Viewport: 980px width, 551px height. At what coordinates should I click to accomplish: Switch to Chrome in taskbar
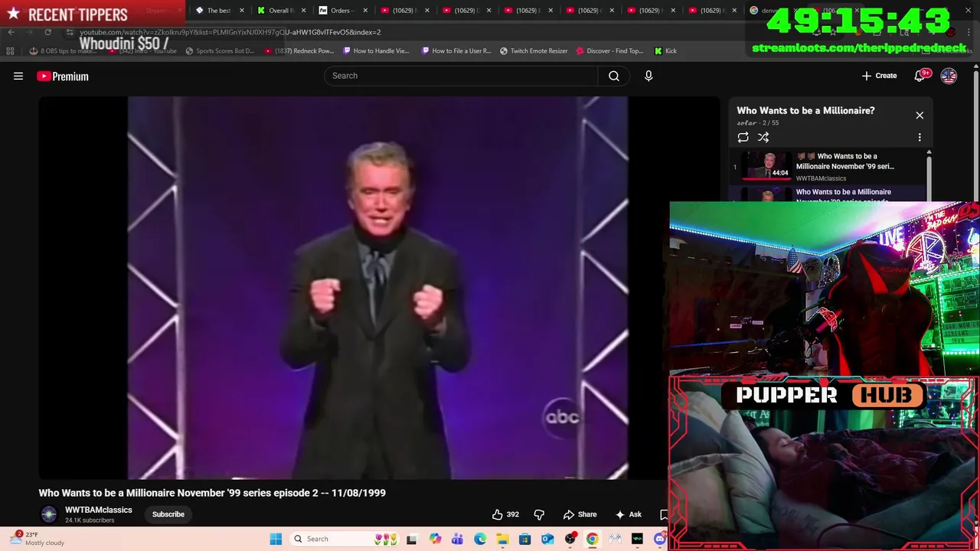pos(593,539)
